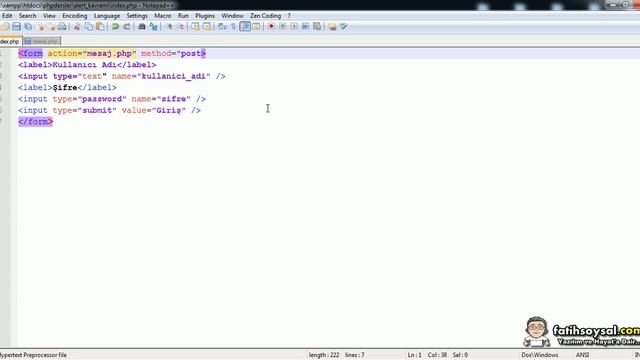The image size is (640, 360).
Task: Click the blue checkmark plugin icon
Action: click(344, 27)
